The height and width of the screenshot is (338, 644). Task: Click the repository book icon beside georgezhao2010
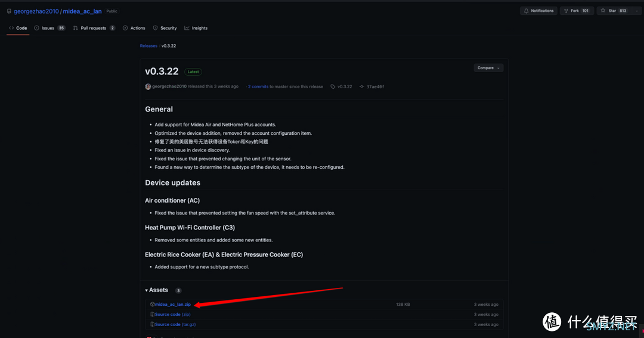(x=9, y=11)
